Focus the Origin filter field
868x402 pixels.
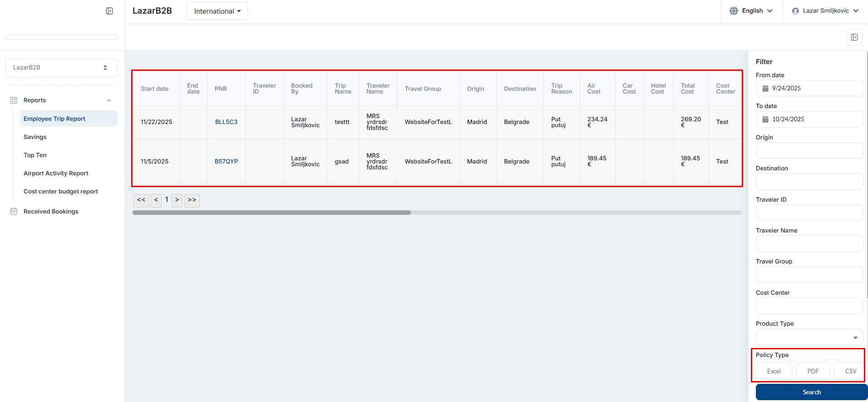pyautogui.click(x=809, y=150)
